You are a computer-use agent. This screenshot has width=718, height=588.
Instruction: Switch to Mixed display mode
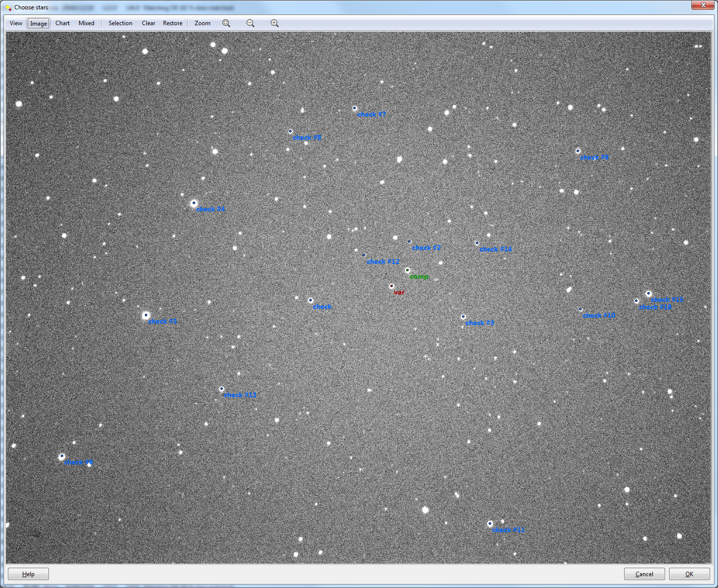click(x=86, y=23)
